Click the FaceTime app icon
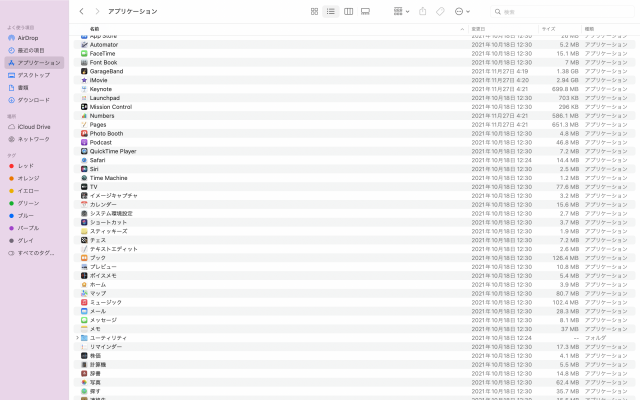 click(84, 53)
